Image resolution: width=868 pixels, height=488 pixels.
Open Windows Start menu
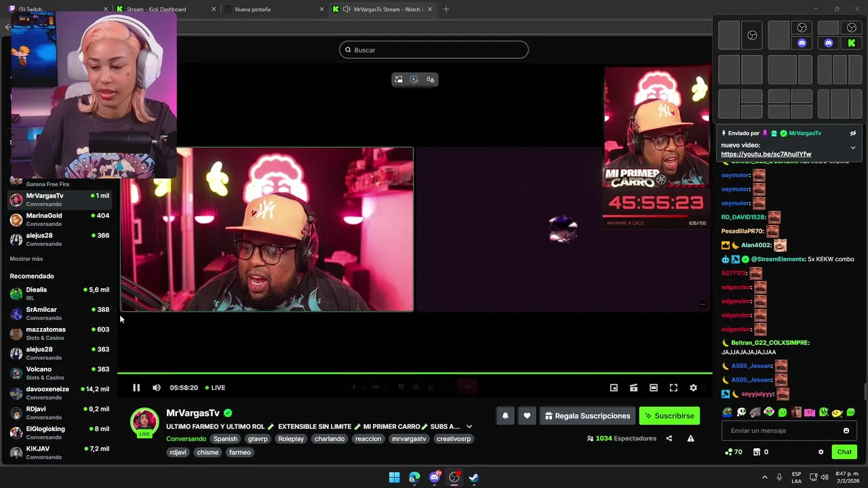tap(395, 477)
